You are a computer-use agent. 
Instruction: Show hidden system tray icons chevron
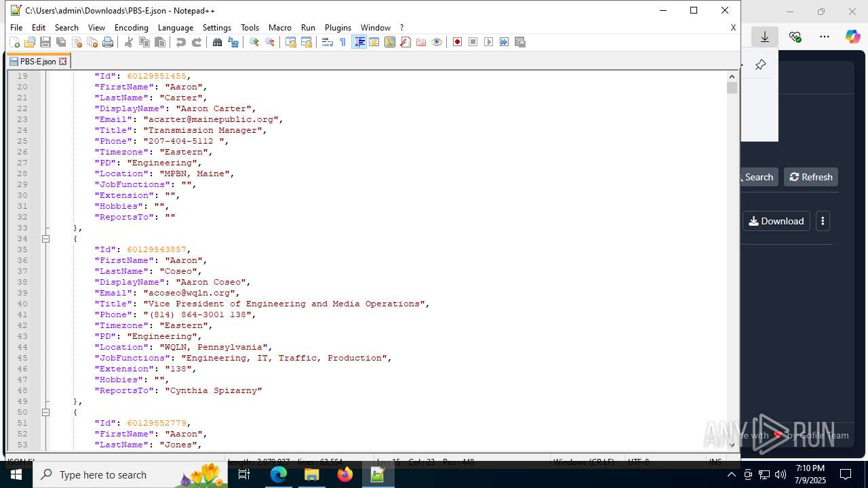tap(731, 474)
